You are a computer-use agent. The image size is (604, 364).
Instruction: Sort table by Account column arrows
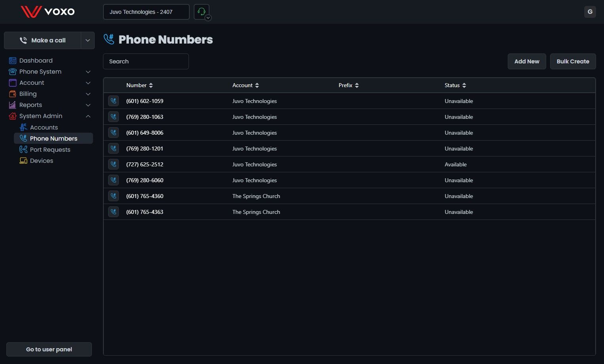coord(257,86)
